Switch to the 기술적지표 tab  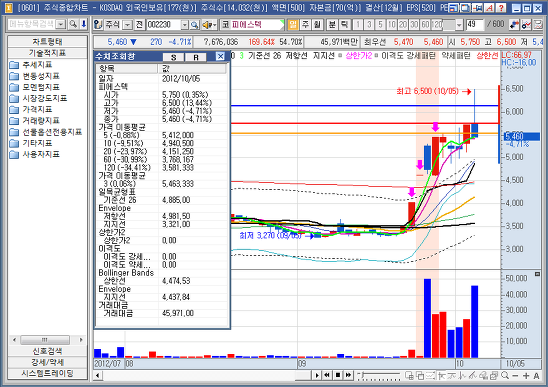(48, 53)
